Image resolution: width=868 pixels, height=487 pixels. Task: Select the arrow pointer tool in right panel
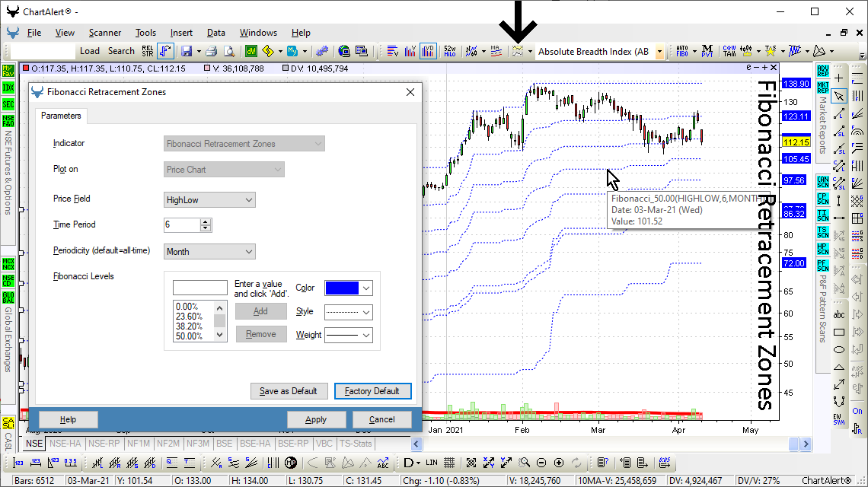click(839, 96)
